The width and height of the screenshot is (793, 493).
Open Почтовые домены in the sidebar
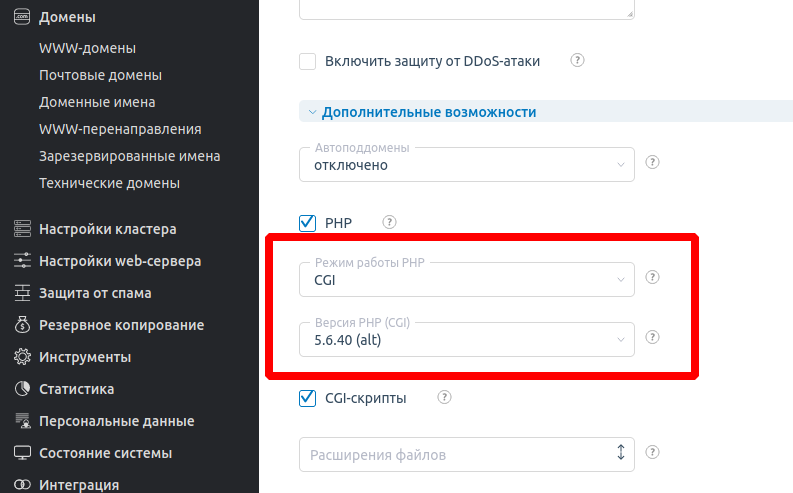[x=100, y=75]
